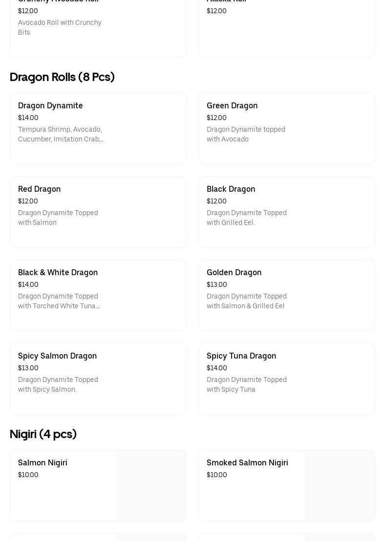The width and height of the screenshot is (392, 541).
Task: Click the Golden Dragon $13.00 price
Action: point(217,285)
